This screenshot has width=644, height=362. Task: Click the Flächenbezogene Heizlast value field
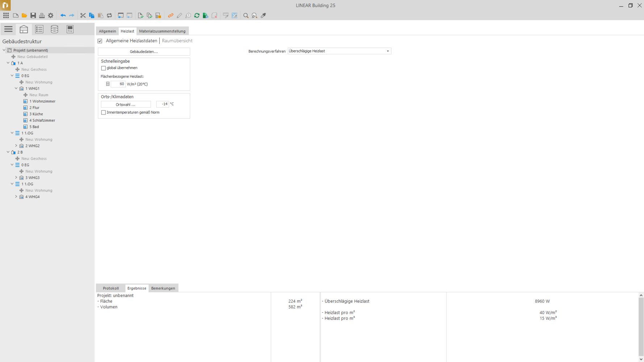pos(118,84)
